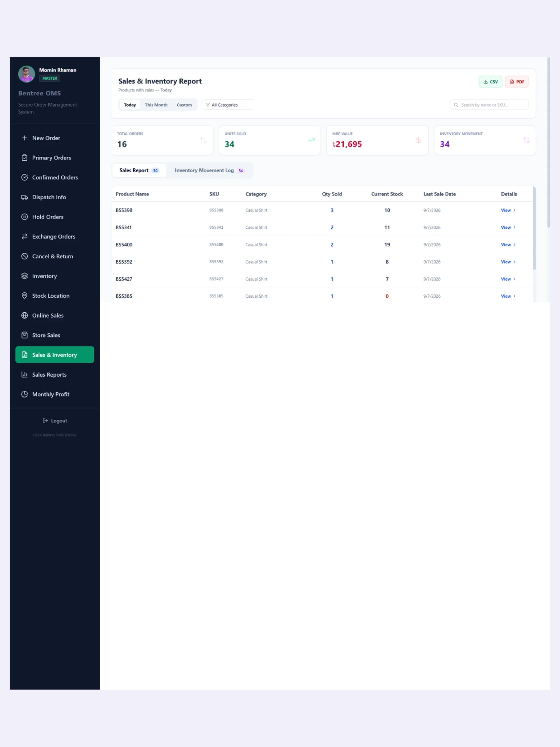Click the plus icon beside New Order

[x=24, y=138]
